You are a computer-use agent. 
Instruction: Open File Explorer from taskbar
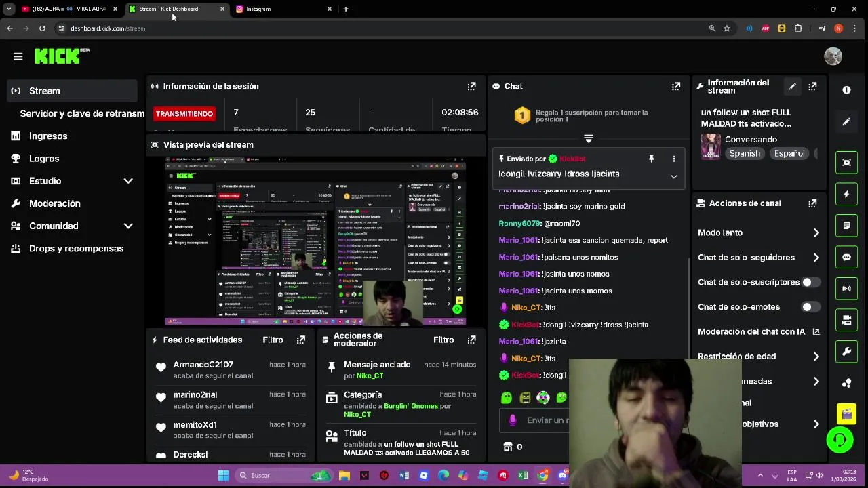pos(344,475)
